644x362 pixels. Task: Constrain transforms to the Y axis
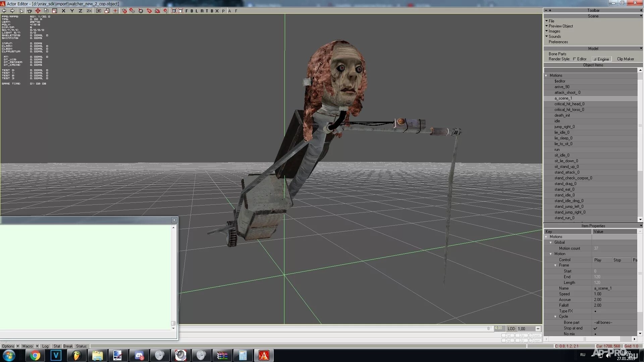point(72,11)
